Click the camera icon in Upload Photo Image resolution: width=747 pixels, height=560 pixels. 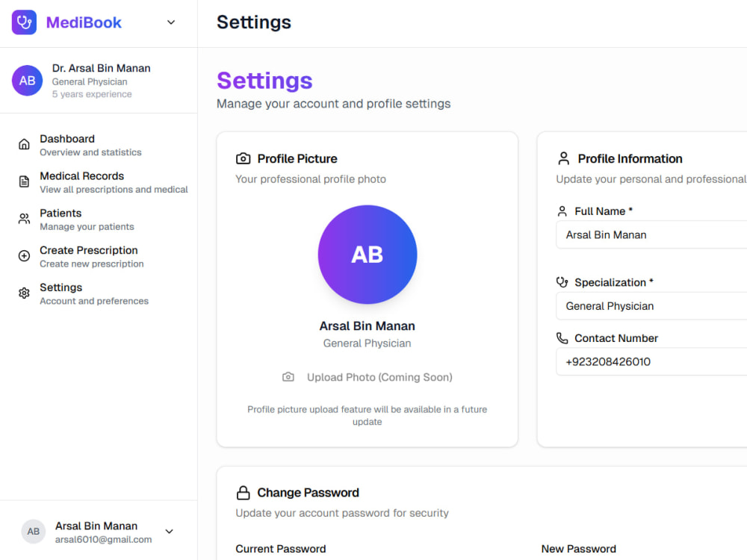click(x=288, y=377)
